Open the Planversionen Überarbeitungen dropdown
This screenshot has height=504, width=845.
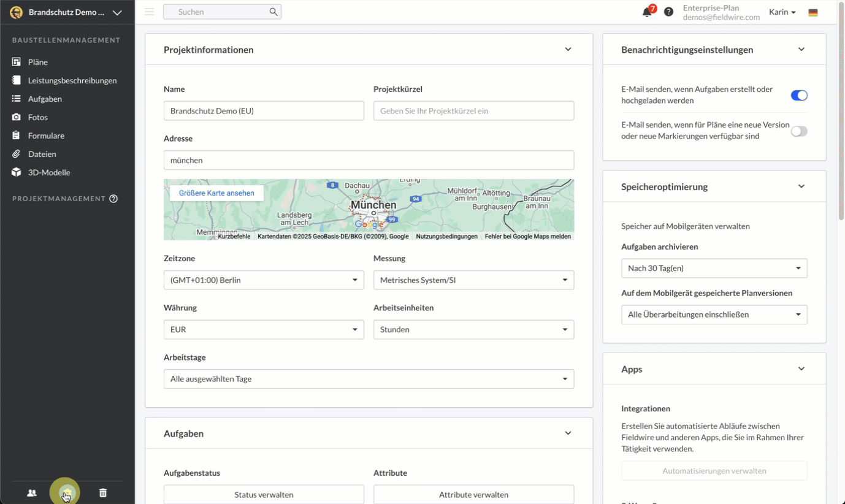[x=714, y=315]
